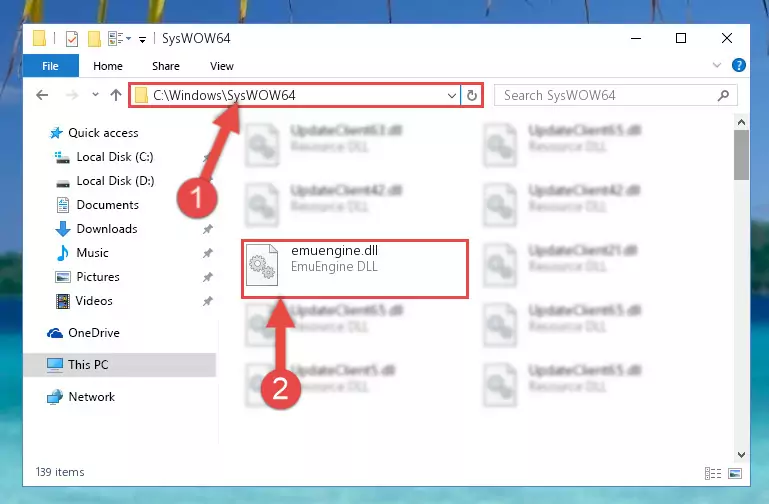Open Pictures in the navigation pane

(98, 277)
